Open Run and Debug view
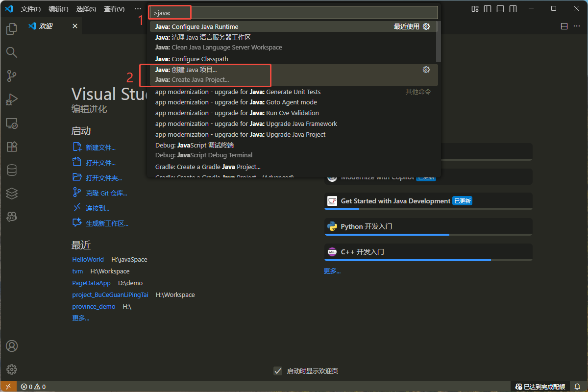 11,99
